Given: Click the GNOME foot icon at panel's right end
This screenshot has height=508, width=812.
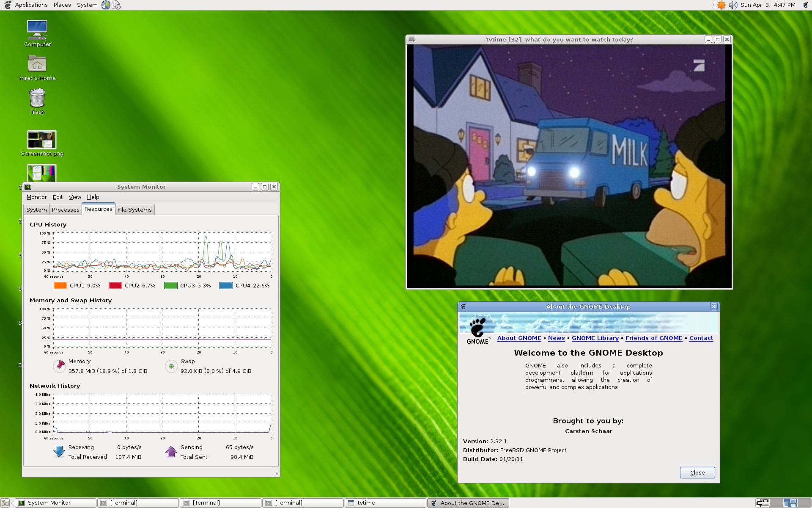Looking at the screenshot, I should click(805, 5).
